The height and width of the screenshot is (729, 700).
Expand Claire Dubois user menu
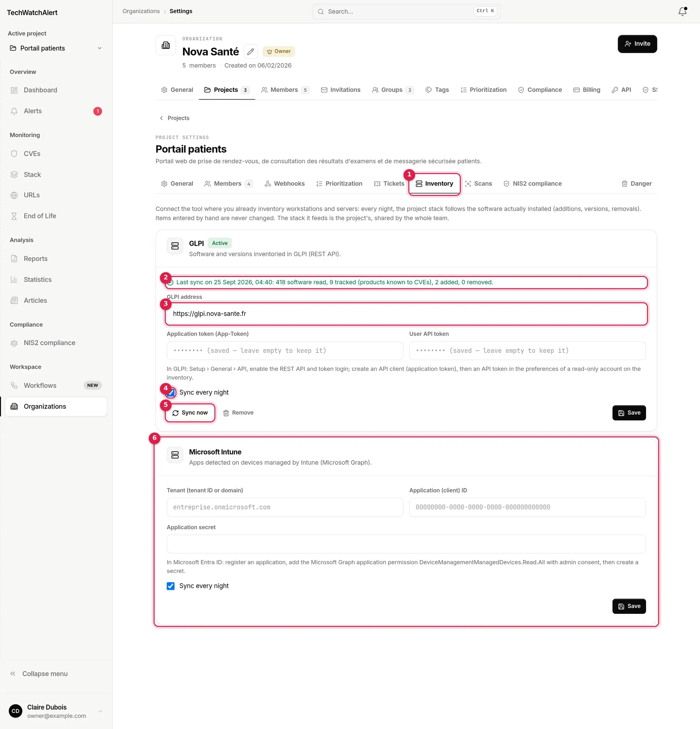tap(56, 711)
